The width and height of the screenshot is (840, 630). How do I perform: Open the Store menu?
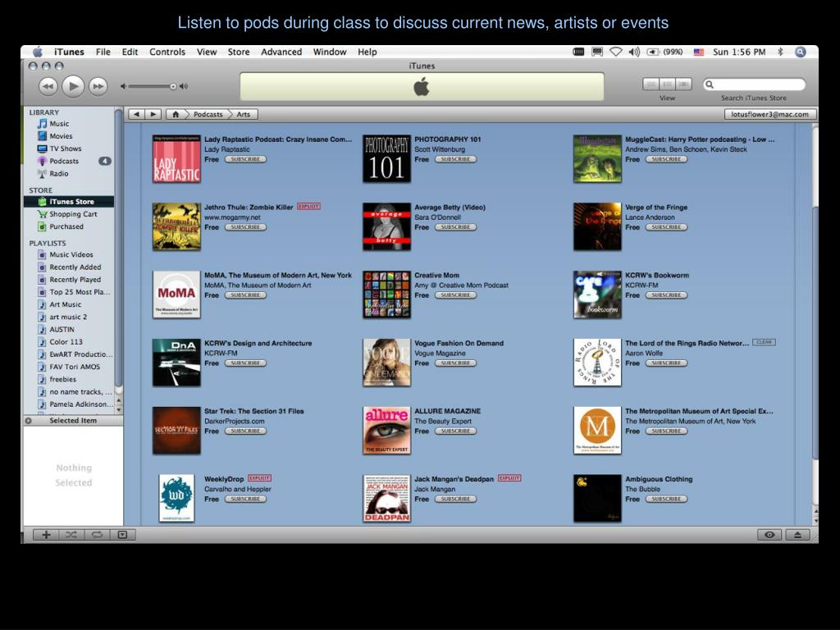coord(239,52)
